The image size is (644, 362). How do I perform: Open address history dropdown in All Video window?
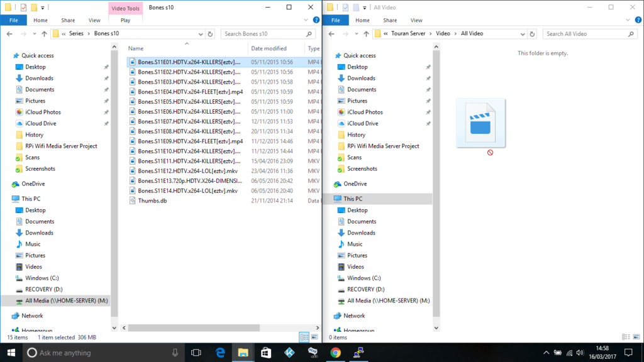tap(523, 34)
